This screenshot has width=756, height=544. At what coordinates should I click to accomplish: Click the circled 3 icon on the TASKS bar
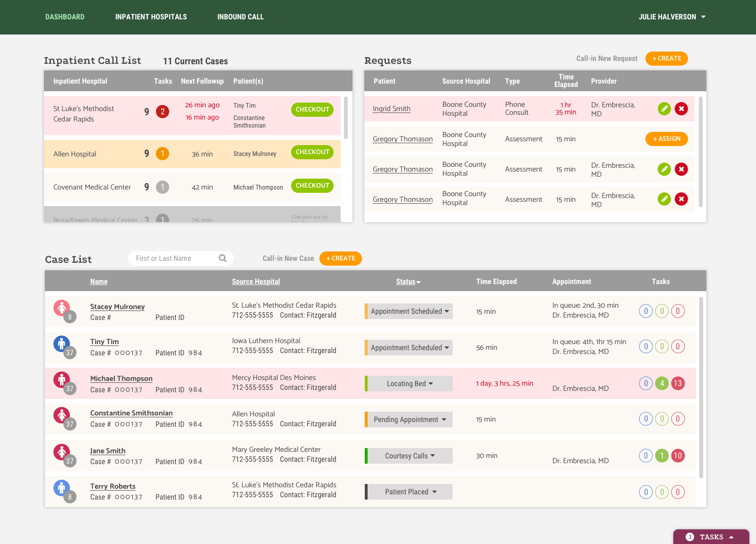click(690, 536)
